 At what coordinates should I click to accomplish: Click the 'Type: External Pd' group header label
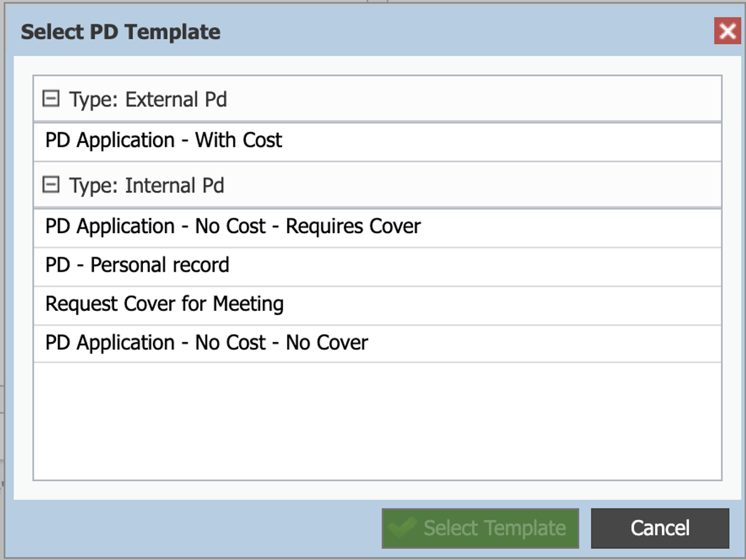(148, 99)
